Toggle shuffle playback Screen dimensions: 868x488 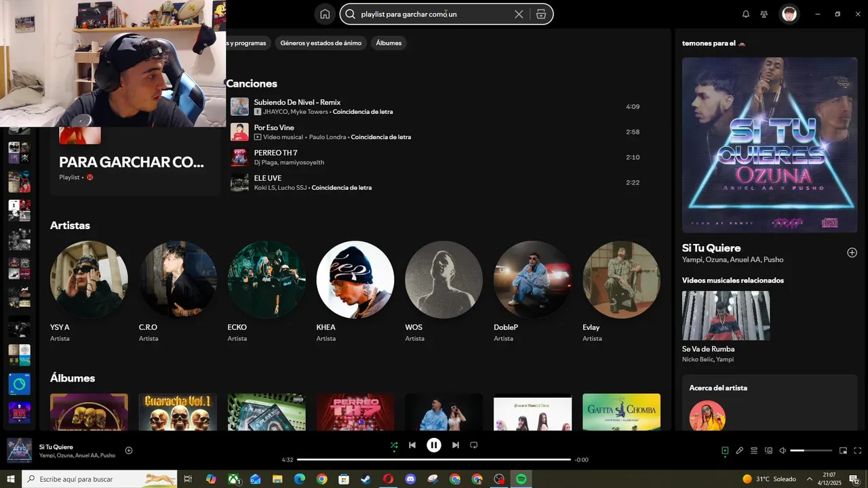394,445
